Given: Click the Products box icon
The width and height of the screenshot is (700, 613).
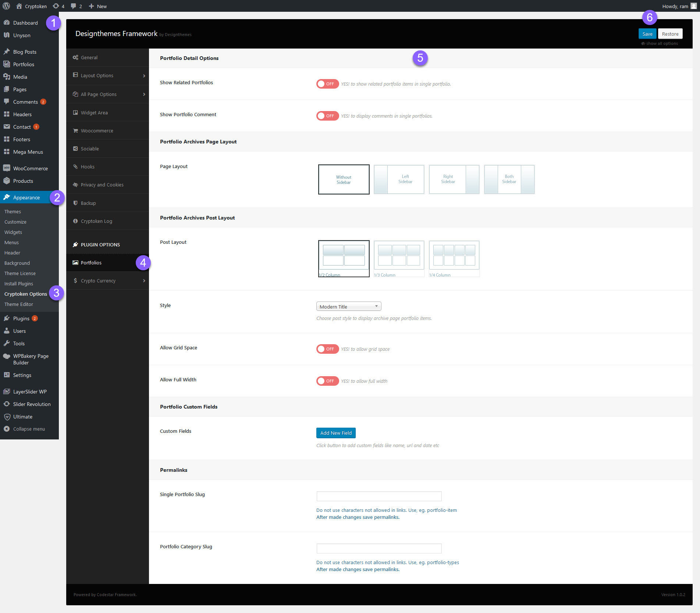Looking at the screenshot, I should tap(7, 181).
